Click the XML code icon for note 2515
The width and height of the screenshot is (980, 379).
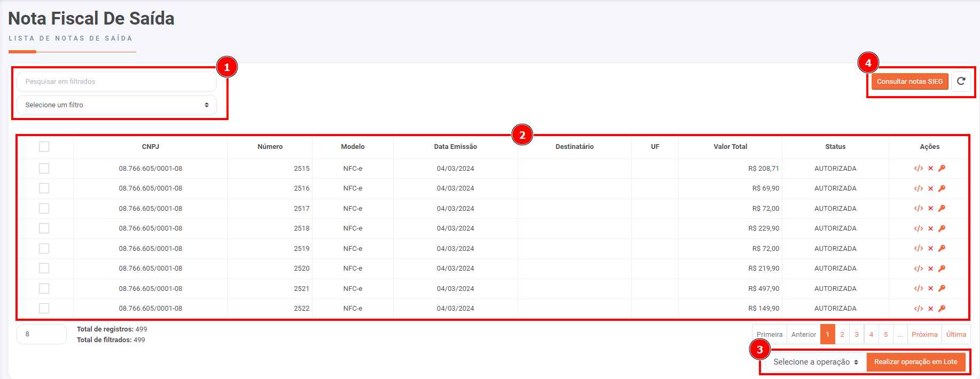(x=918, y=169)
